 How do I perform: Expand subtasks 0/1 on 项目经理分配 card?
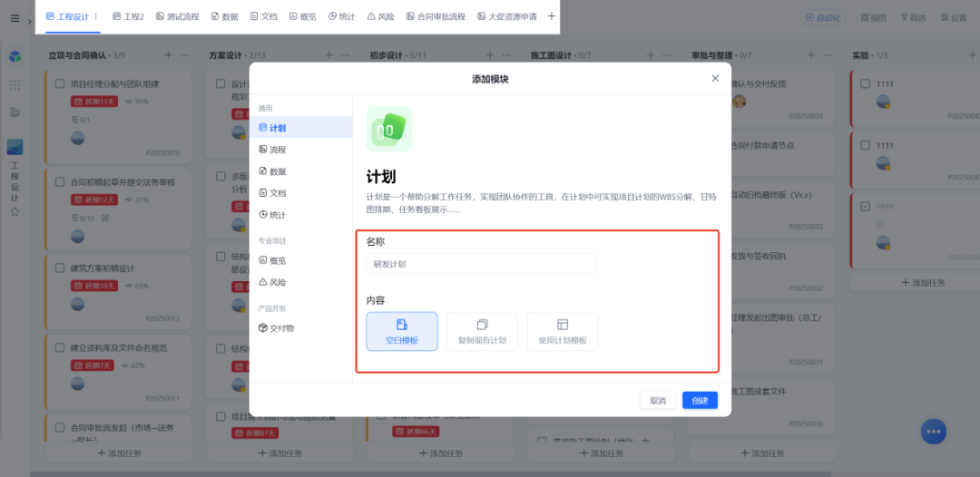82,120
